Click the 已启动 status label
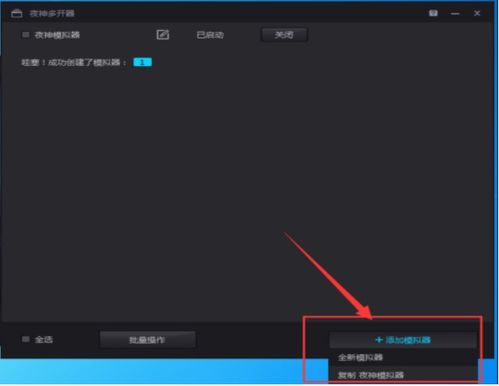 tap(210, 35)
